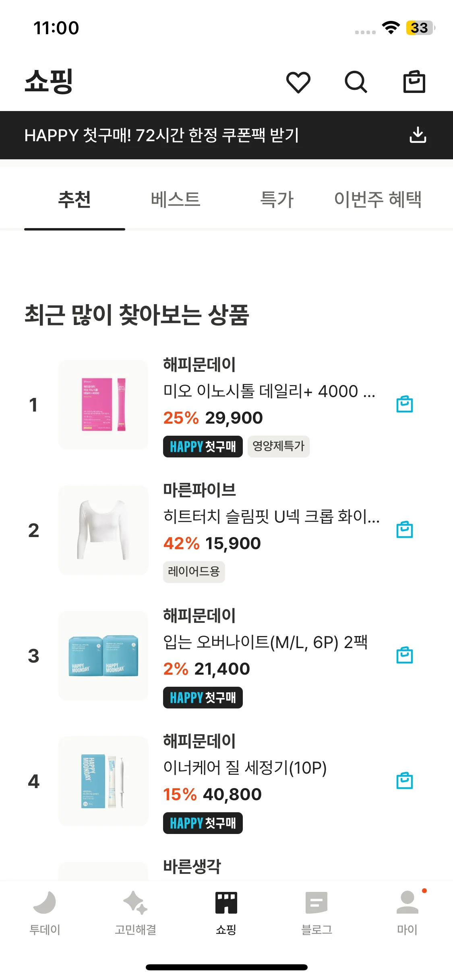Screen dimensions: 453x980
Task: Tap the 영양제특가 tag
Action: pos(278,446)
